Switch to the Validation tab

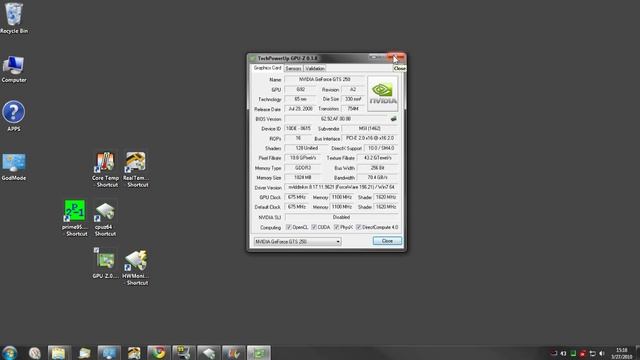pos(315,69)
